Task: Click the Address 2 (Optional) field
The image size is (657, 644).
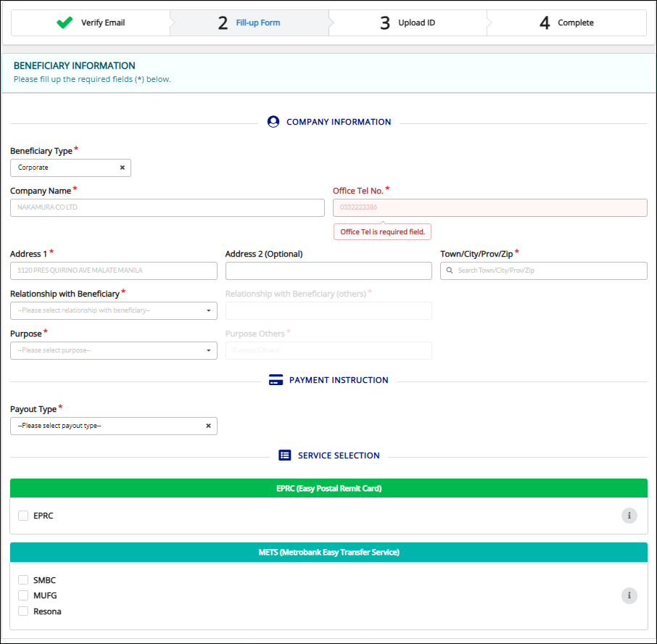Action: tap(328, 271)
